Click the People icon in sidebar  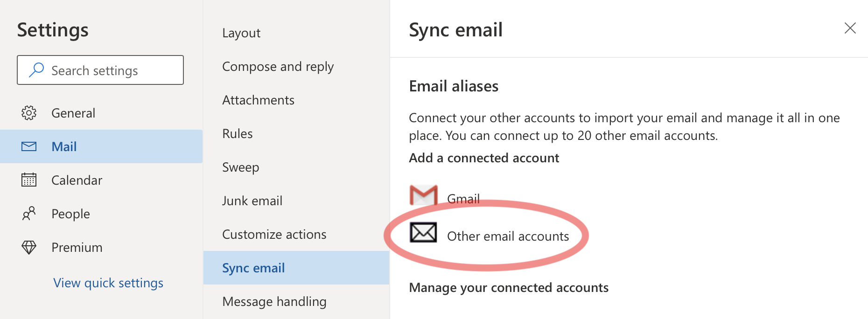[x=29, y=214]
